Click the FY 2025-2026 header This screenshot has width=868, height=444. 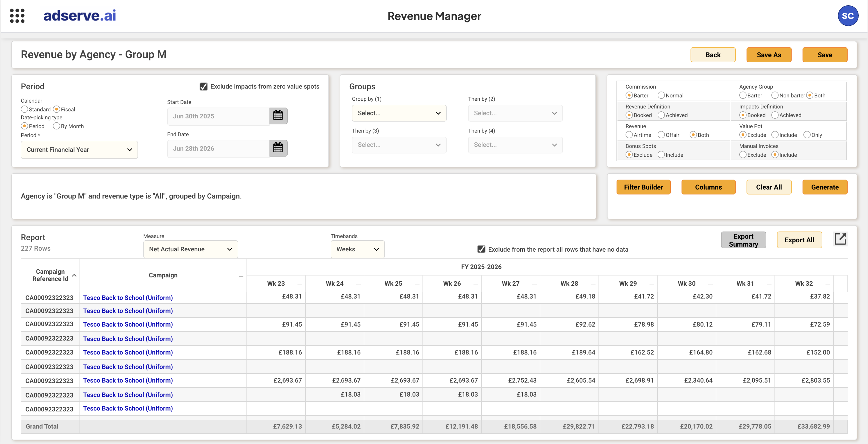pyautogui.click(x=481, y=267)
